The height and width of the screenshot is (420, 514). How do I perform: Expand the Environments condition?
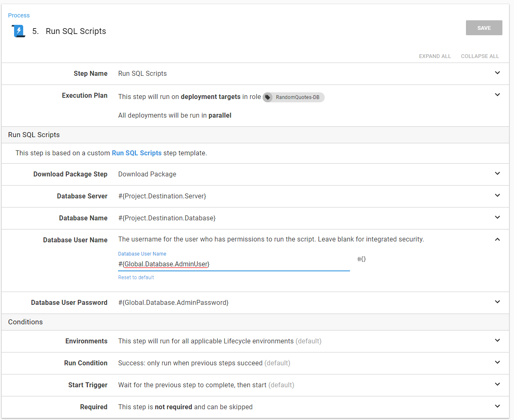[x=497, y=340]
